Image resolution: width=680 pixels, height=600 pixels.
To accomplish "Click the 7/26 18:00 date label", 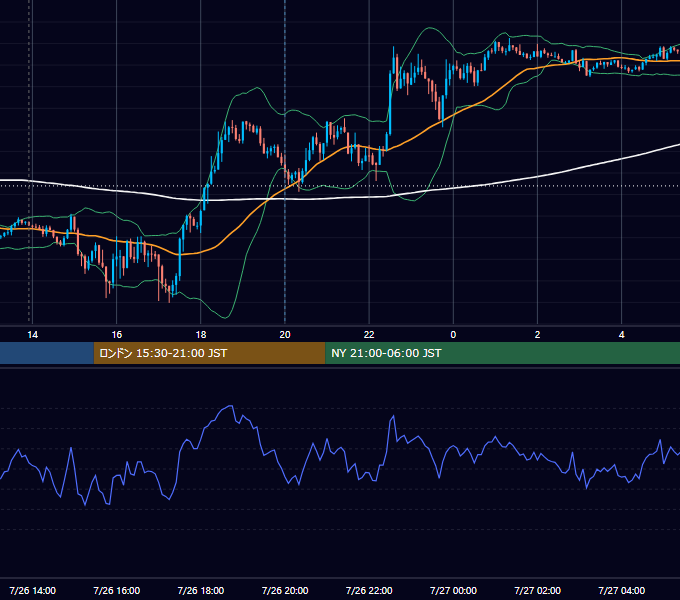I will click(x=201, y=590).
